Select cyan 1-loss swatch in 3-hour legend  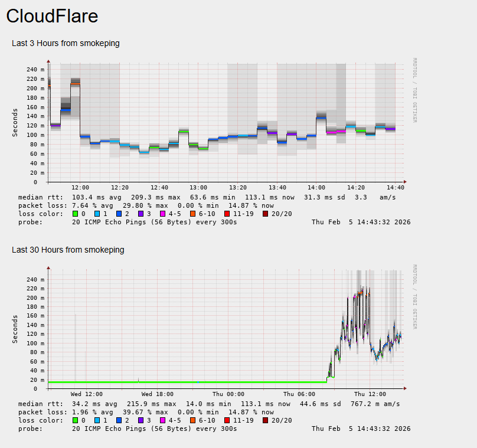(x=97, y=214)
